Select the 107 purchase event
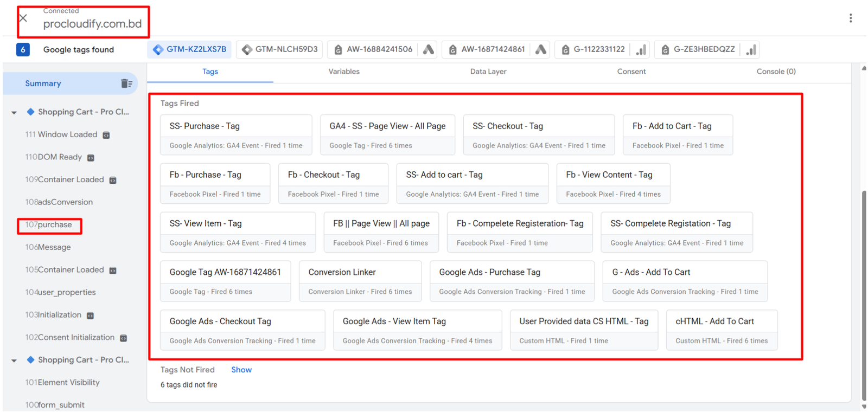Image resolution: width=868 pixels, height=412 pixels. pyautogui.click(x=49, y=225)
